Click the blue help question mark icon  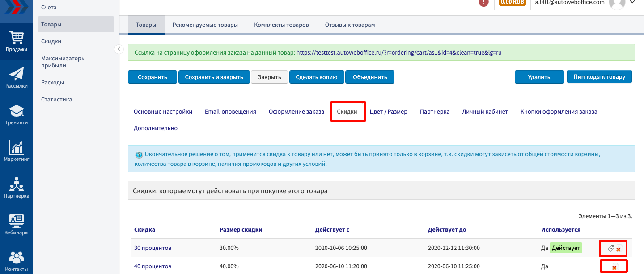pos(139,155)
